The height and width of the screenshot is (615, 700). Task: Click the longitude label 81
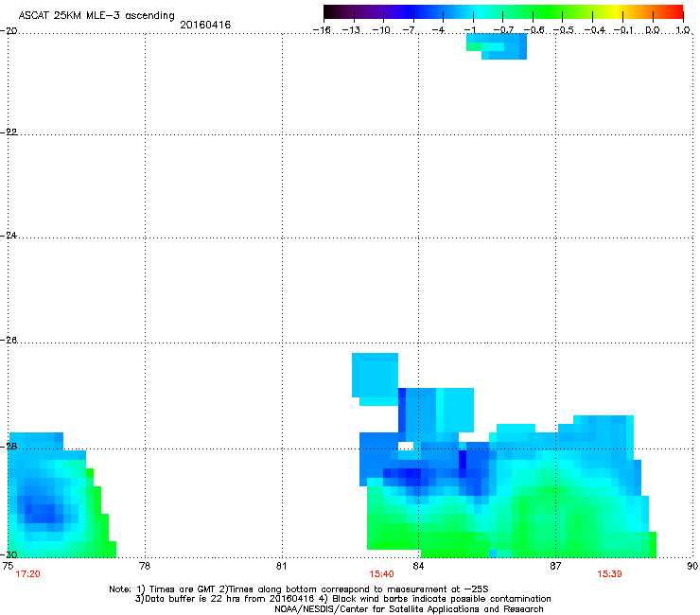coord(281,566)
